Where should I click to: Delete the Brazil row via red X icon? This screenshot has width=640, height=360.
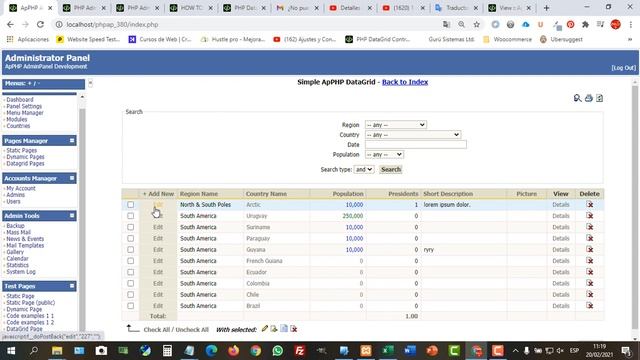click(589, 305)
